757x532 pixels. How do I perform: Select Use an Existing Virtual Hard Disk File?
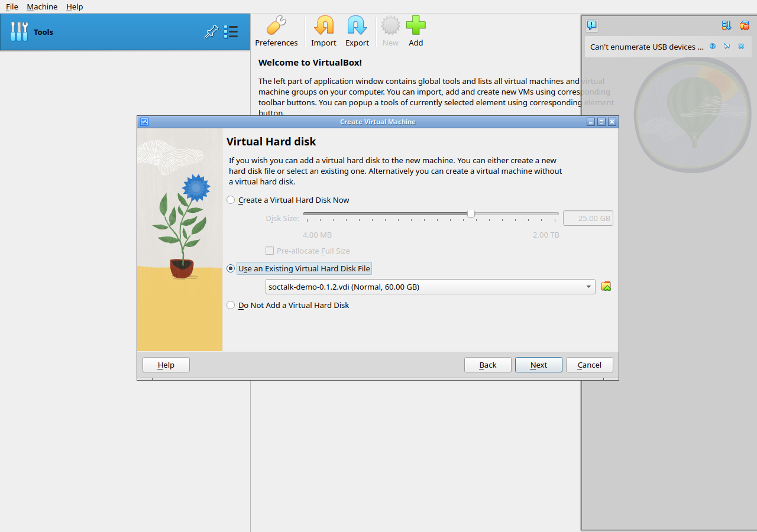[x=299, y=268]
